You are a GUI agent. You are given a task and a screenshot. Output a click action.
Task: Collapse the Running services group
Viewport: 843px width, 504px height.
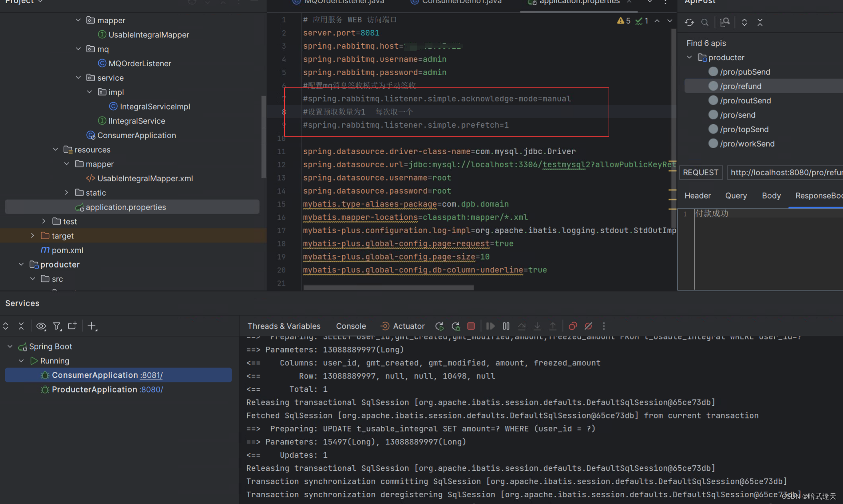tap(21, 361)
